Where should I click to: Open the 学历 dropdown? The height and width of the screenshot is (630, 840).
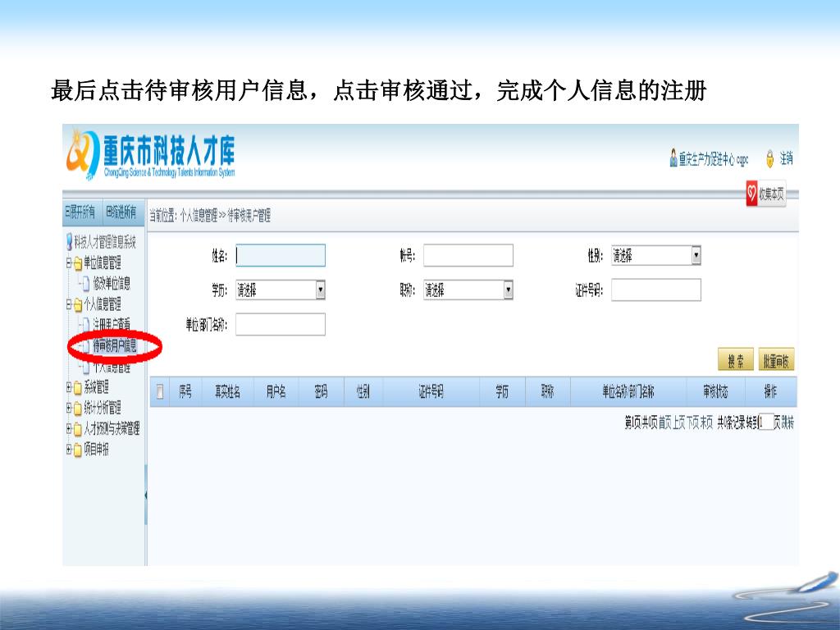(x=281, y=290)
